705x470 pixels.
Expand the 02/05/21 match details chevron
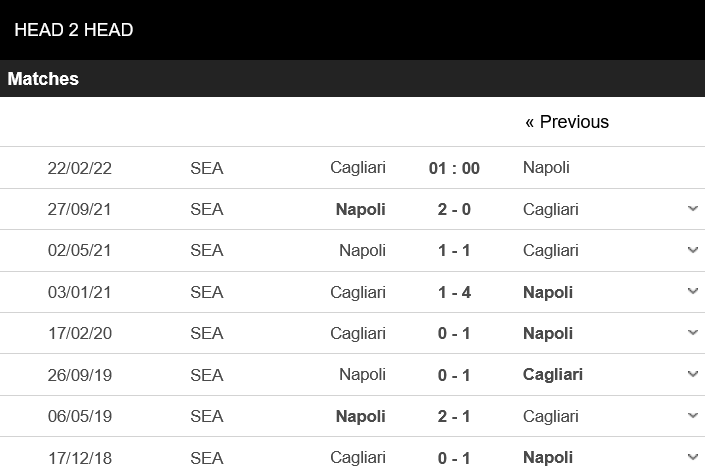(x=693, y=250)
